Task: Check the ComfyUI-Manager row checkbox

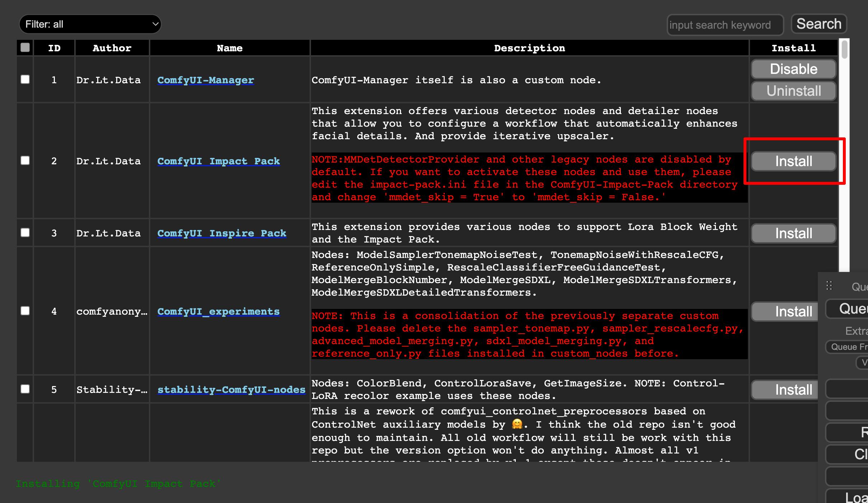Action: (25, 79)
